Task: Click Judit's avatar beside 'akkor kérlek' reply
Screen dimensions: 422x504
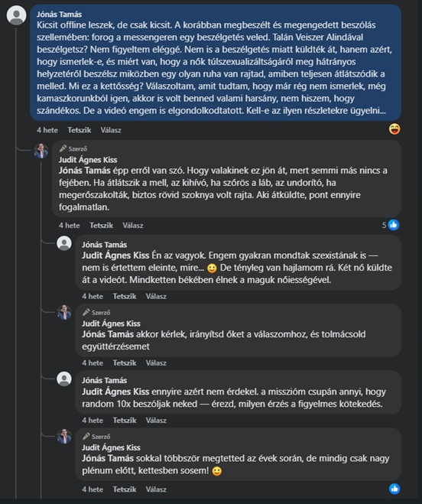Action: [x=64, y=312]
